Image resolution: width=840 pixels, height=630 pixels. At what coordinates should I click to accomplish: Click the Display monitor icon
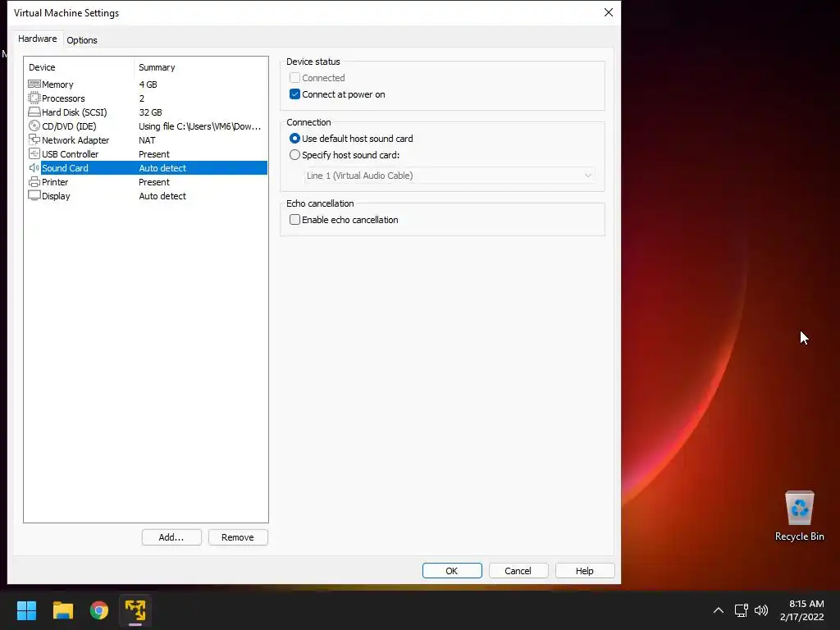(x=34, y=195)
